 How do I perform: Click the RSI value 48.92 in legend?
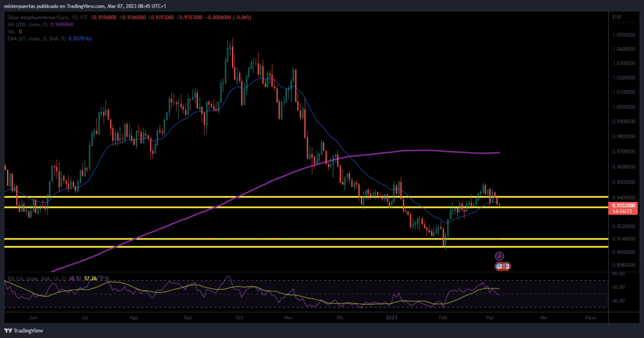75,278
